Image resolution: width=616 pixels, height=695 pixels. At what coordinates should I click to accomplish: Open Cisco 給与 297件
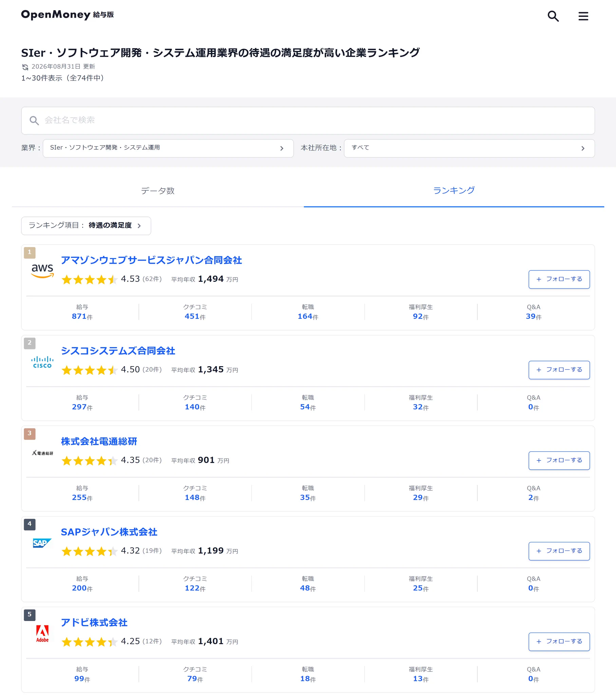pyautogui.click(x=82, y=402)
